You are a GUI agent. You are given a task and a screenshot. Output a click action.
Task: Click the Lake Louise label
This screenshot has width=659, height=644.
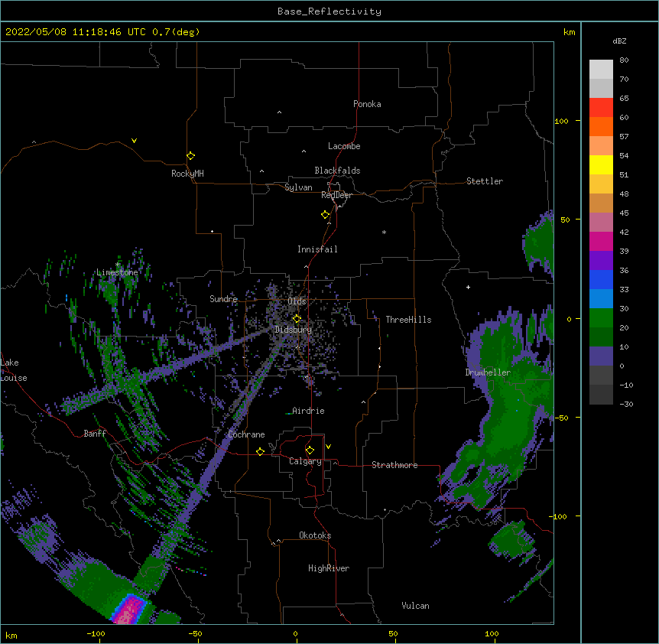[x=14, y=370]
